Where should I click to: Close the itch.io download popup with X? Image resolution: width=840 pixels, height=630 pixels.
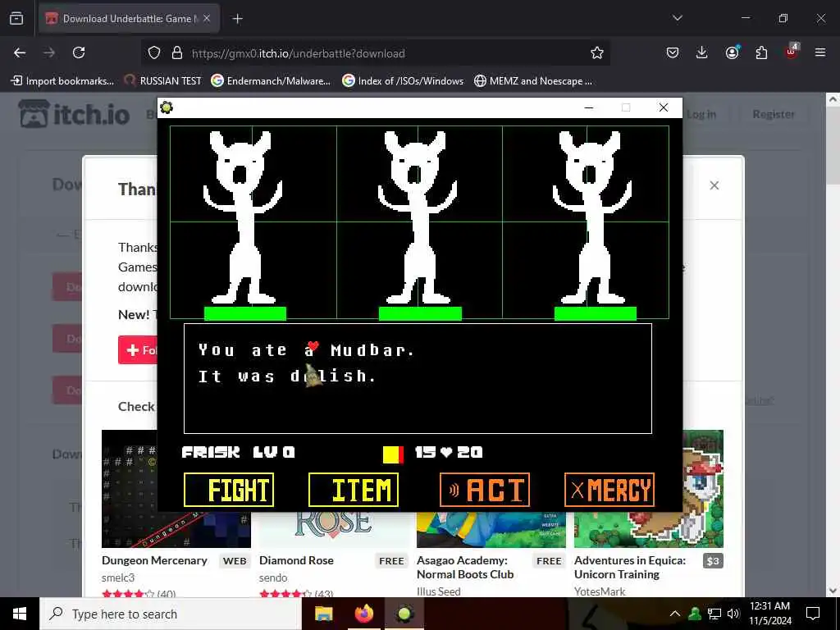click(714, 185)
